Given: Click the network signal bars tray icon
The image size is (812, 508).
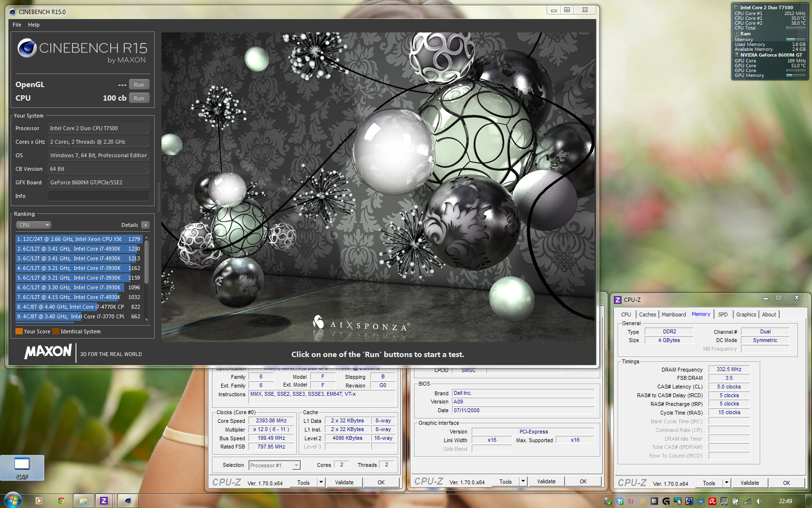Looking at the screenshot, I should coord(747,501).
